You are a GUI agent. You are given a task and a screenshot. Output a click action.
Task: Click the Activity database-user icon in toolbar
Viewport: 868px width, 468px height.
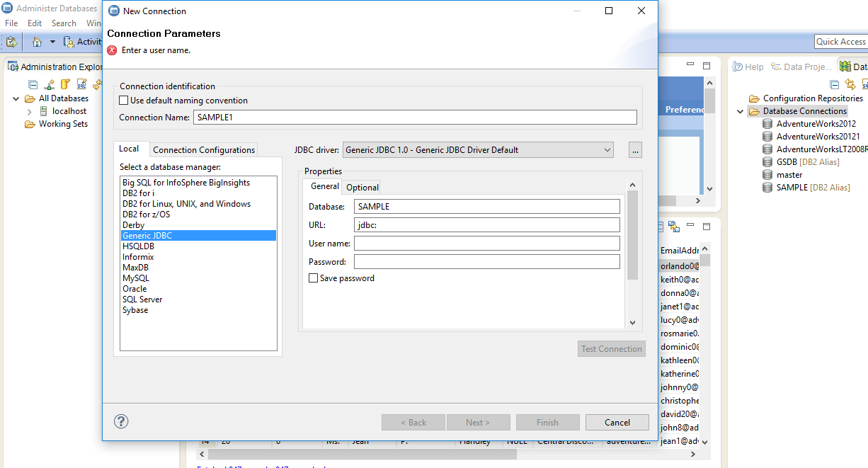coord(69,42)
